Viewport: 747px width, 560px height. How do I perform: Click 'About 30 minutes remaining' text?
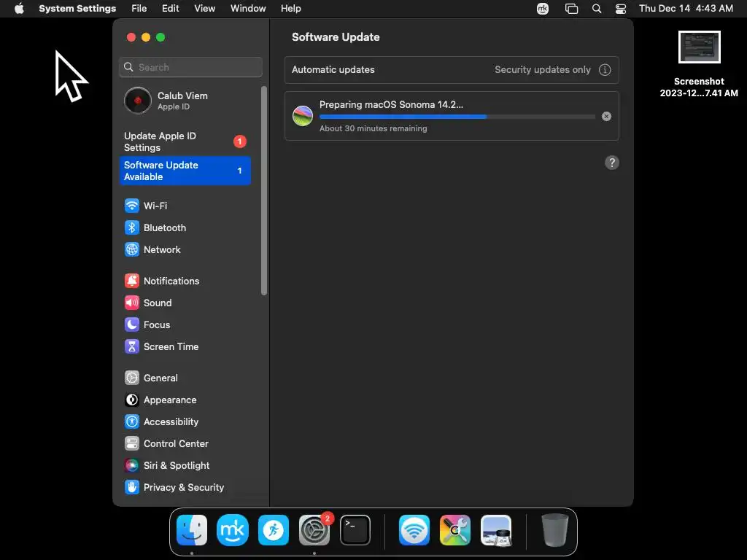tap(373, 128)
